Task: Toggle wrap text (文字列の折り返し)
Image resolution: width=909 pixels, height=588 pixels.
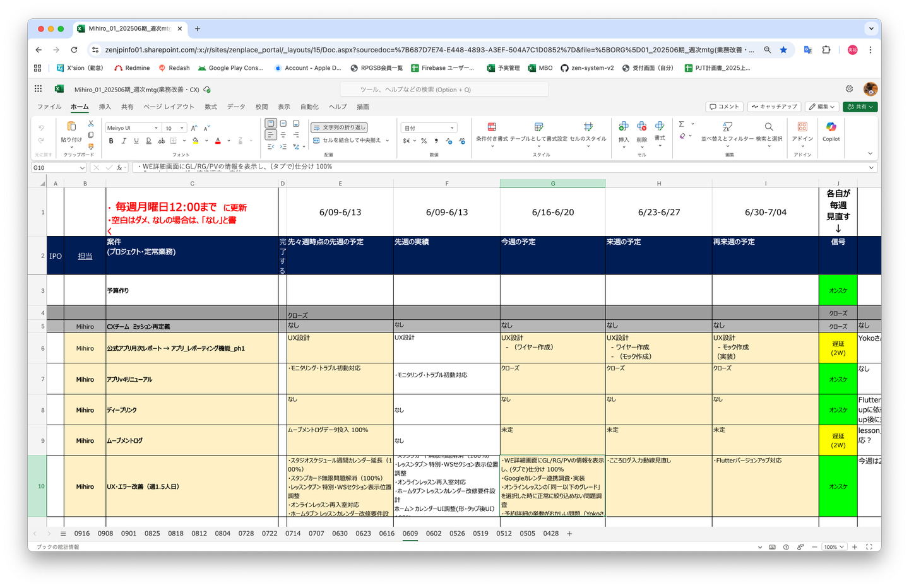Action: click(339, 127)
